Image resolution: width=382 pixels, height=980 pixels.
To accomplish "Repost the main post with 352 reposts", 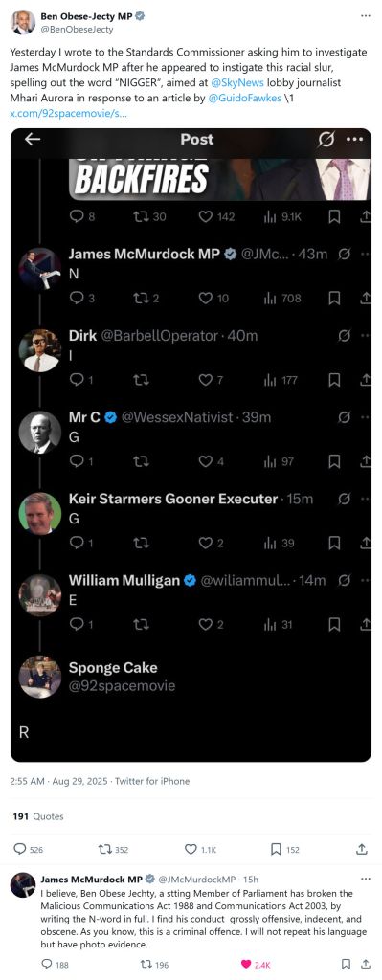I will pyautogui.click(x=104, y=850).
